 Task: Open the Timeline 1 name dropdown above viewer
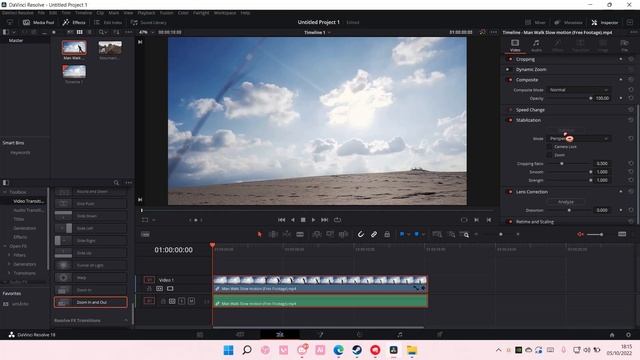pos(317,32)
